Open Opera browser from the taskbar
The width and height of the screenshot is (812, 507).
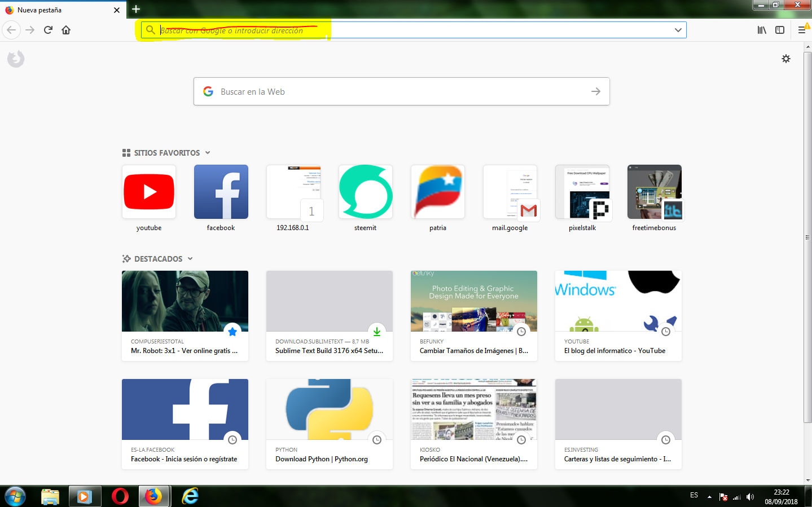[120, 496]
